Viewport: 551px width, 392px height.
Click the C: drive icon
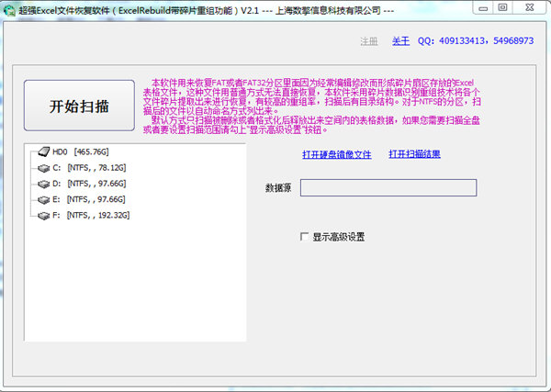42,168
